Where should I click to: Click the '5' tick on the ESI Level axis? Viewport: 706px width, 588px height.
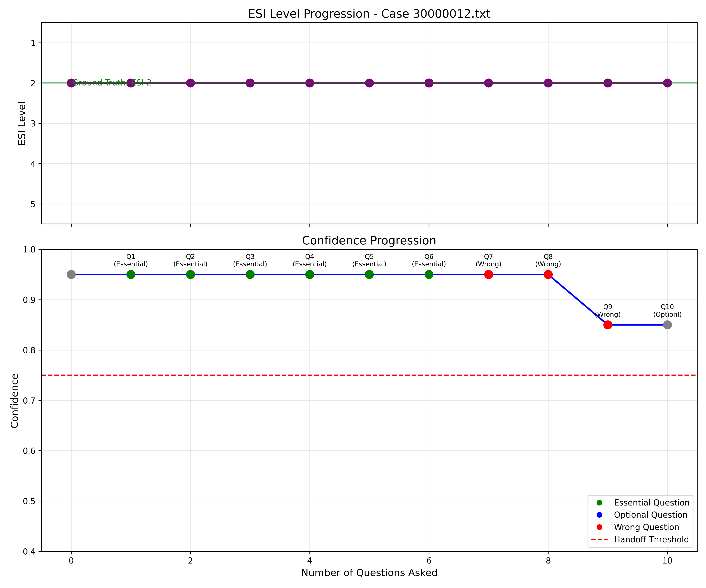(33, 204)
